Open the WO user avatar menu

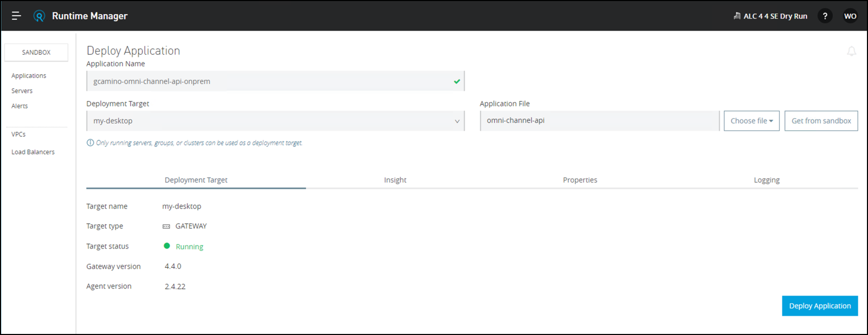click(x=850, y=16)
